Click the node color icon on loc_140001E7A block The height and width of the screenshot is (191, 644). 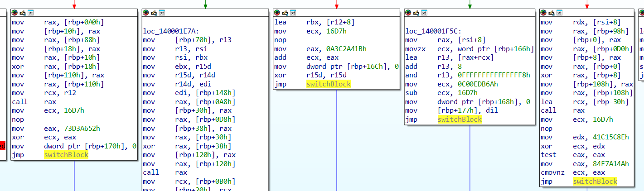[x=146, y=13]
